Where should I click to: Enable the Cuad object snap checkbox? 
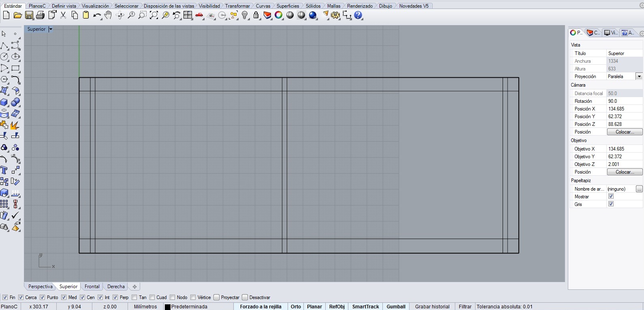pos(152,297)
